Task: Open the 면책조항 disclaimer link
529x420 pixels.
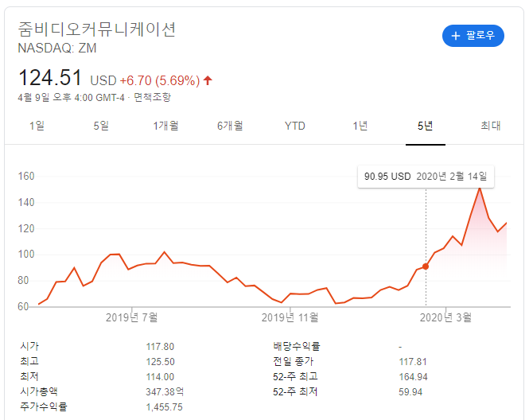Action: [x=153, y=98]
